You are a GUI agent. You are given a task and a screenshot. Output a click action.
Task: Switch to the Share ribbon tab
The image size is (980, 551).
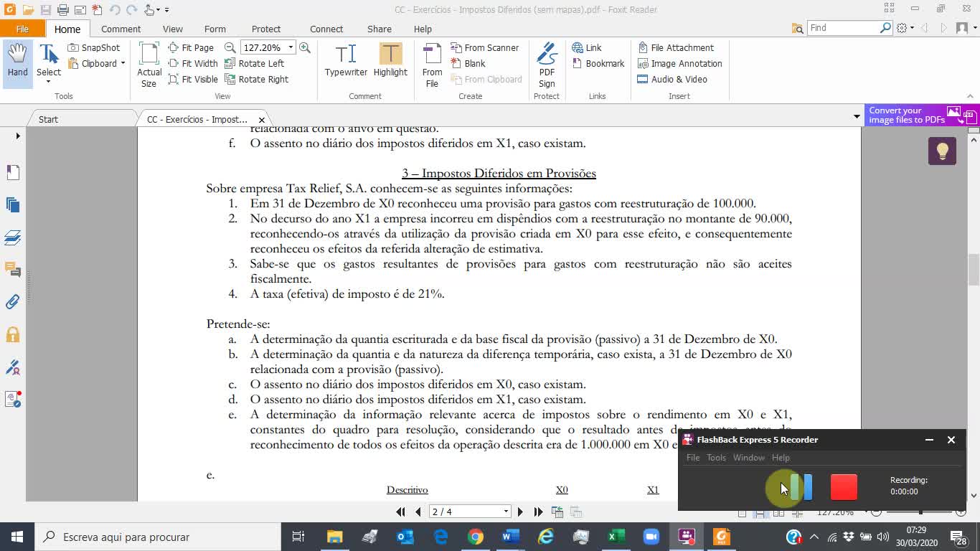(x=380, y=29)
